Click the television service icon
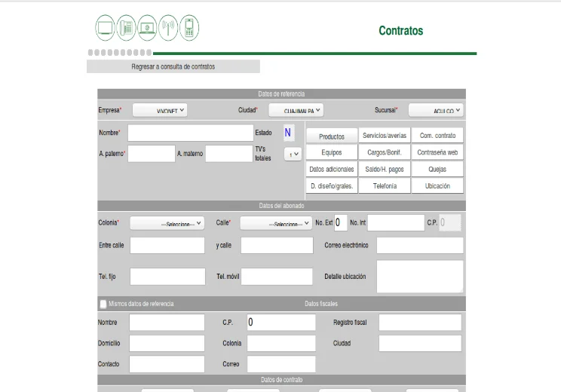Viewport: 561px width, 392px height. click(x=106, y=28)
